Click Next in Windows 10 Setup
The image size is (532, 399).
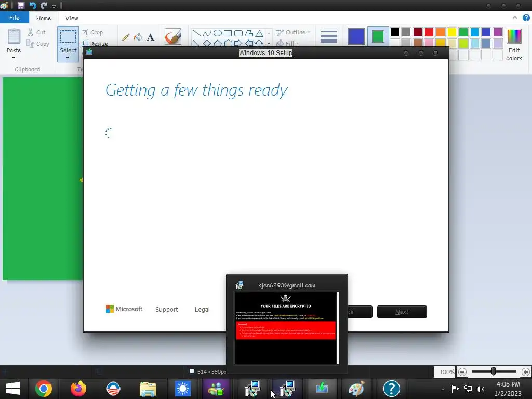tap(402, 312)
